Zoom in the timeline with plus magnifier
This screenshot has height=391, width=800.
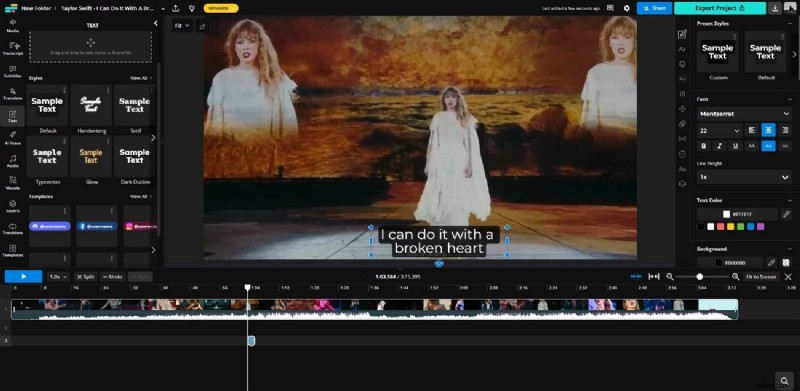pos(735,276)
